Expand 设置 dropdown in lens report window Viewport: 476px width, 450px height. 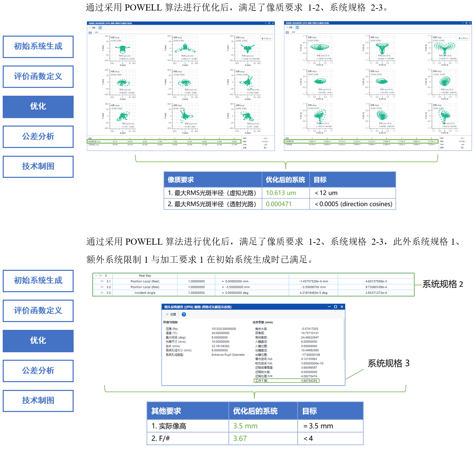coord(171,314)
